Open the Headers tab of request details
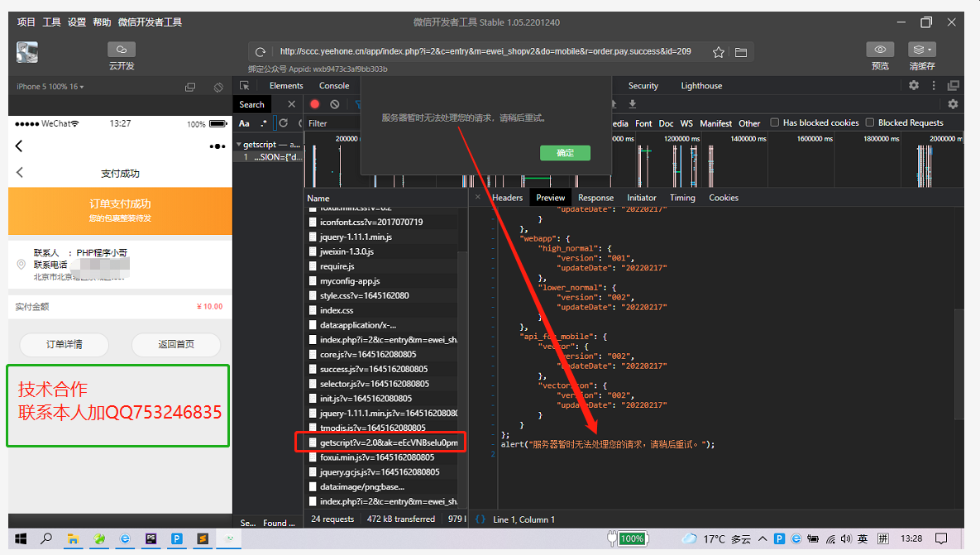 point(508,198)
